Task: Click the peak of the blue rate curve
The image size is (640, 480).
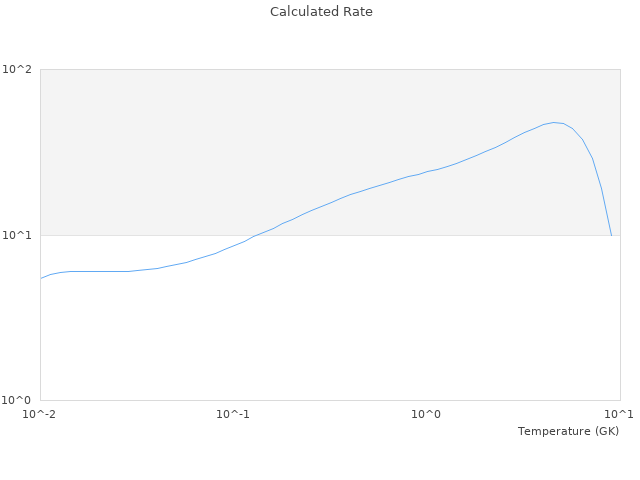Action: click(554, 122)
